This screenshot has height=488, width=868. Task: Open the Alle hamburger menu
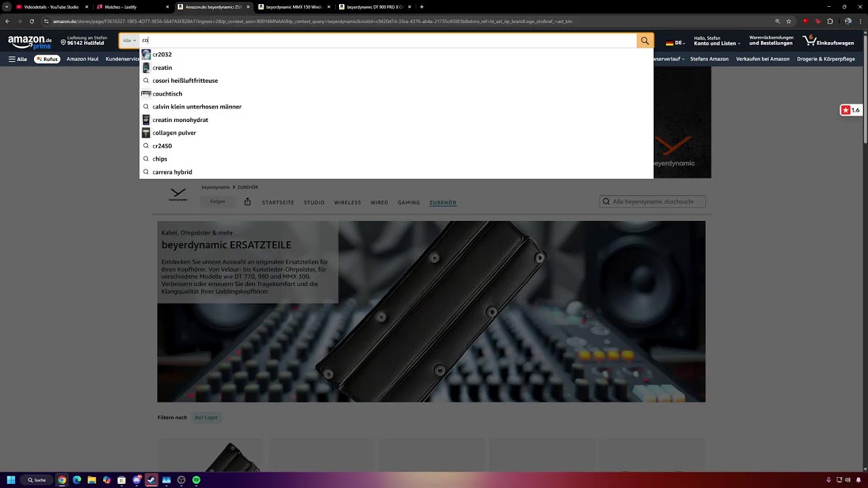(18, 59)
